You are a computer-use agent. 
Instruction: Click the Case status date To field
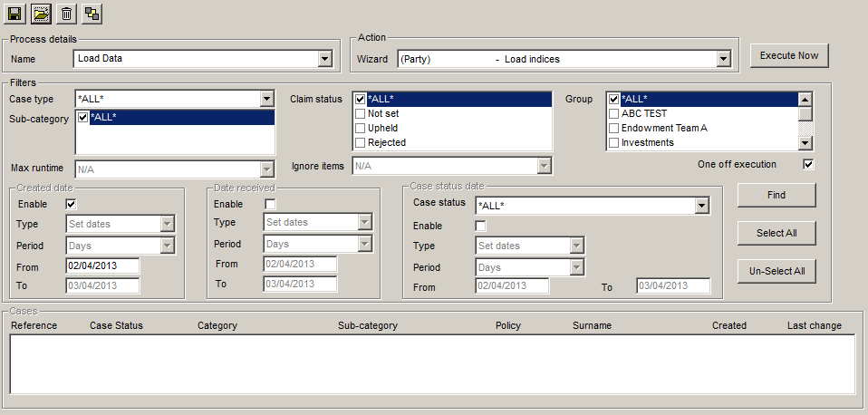[673, 285]
